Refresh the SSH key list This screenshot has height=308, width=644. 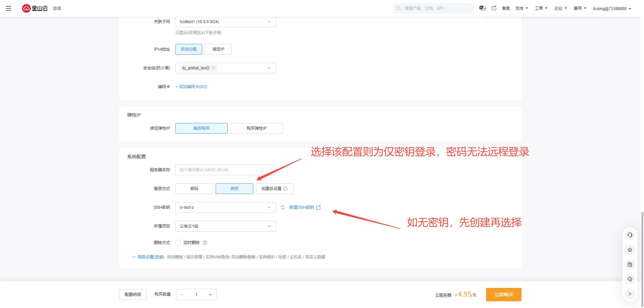(x=283, y=207)
